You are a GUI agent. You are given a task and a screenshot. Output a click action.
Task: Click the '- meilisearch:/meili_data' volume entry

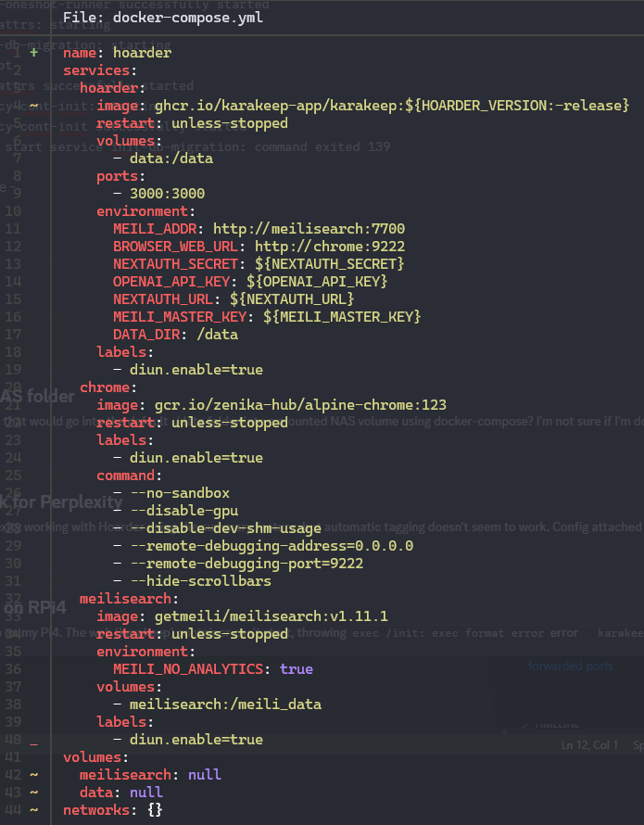(x=218, y=704)
